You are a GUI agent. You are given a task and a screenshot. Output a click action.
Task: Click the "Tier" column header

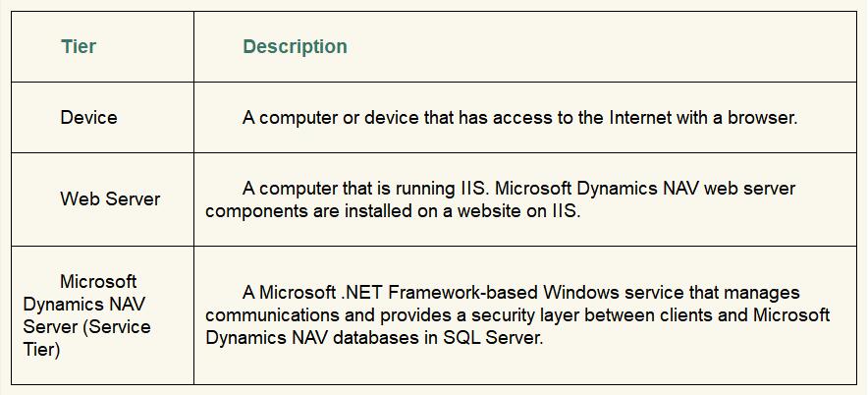[78, 46]
